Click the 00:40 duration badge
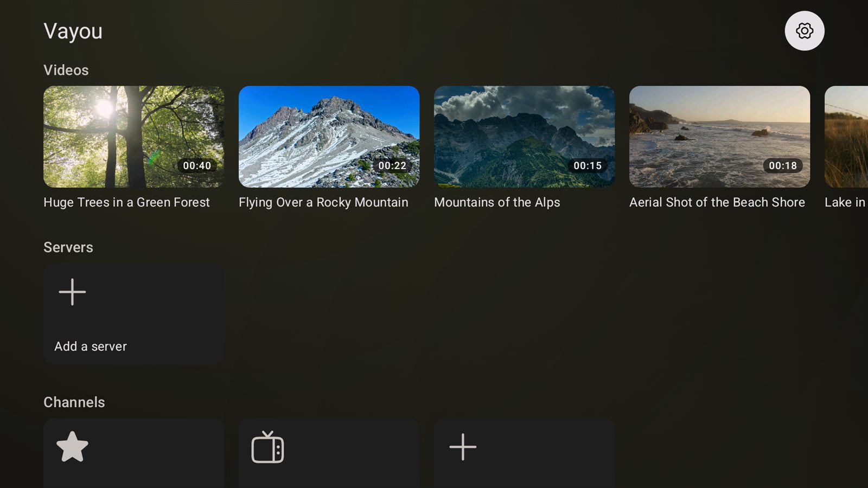The image size is (868, 488). (x=197, y=165)
